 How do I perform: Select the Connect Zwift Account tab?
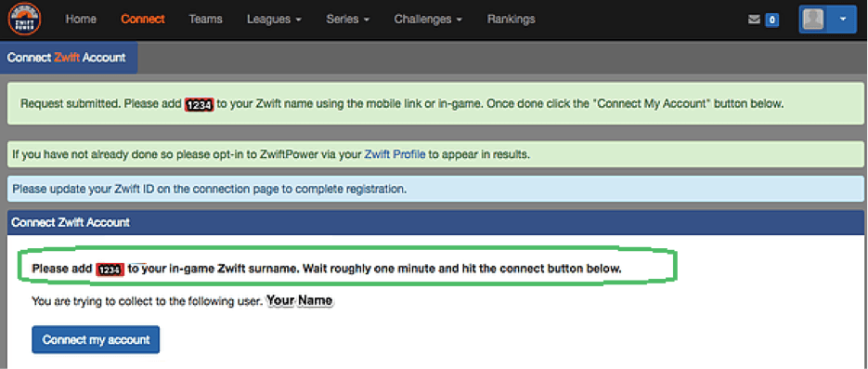(69, 58)
